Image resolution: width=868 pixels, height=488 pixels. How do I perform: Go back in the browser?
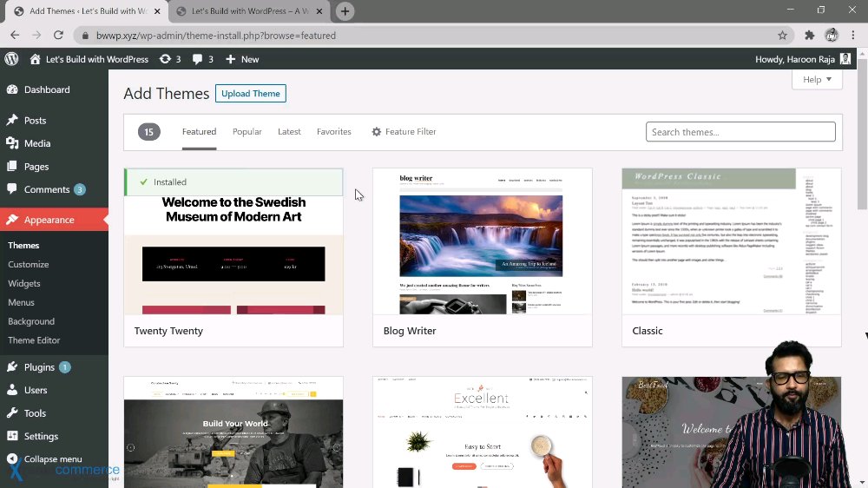[x=15, y=35]
